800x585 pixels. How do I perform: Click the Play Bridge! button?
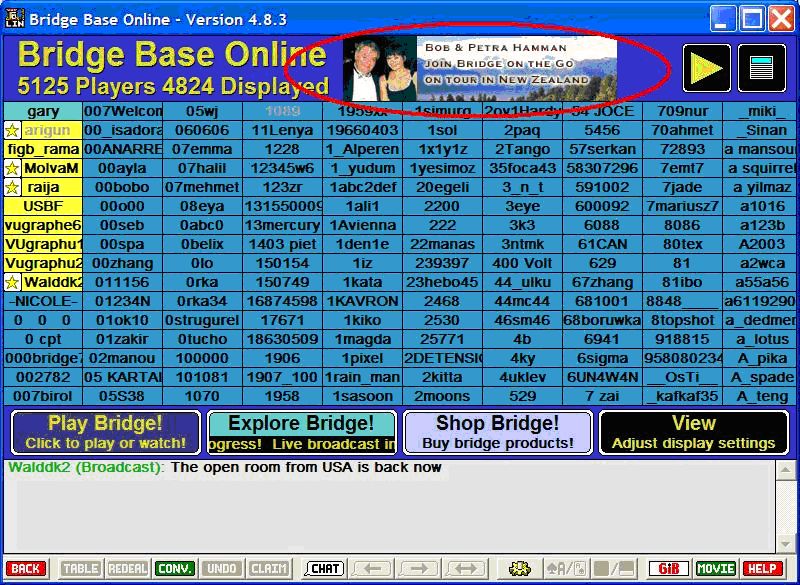(106, 433)
